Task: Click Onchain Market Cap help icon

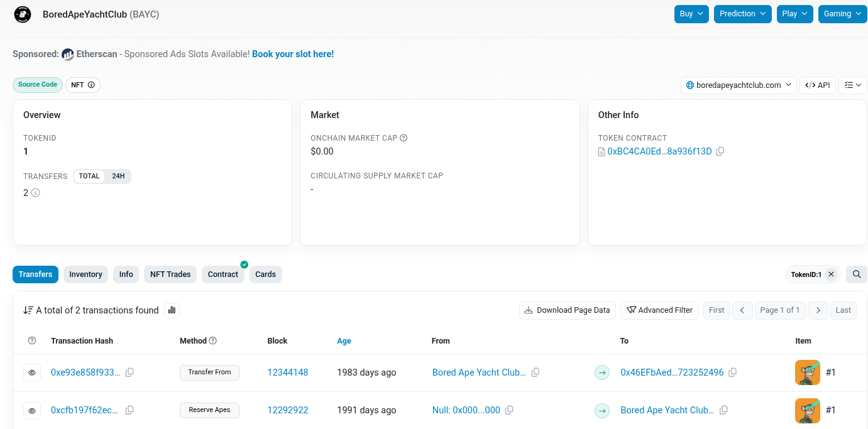Action: click(x=404, y=138)
